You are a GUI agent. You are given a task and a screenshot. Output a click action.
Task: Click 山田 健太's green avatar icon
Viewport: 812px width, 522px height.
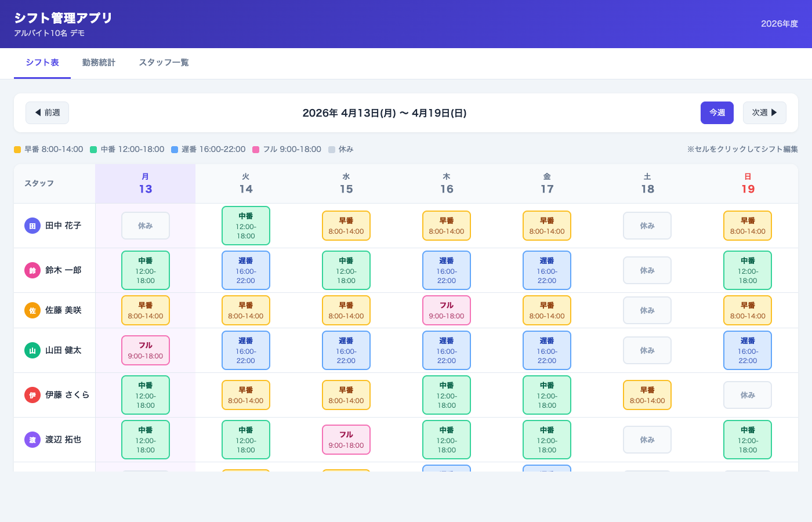(32, 350)
